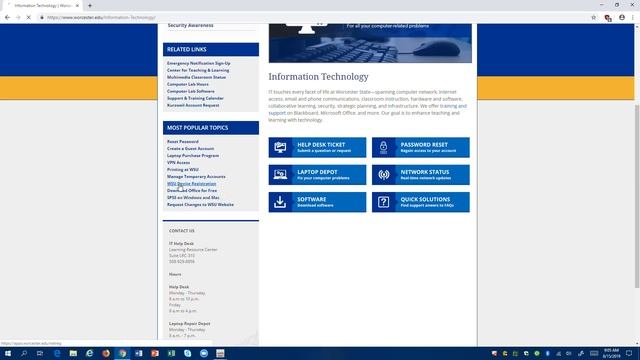Open Request Changes to WSU Website link
The width and height of the screenshot is (640, 360).
click(200, 204)
